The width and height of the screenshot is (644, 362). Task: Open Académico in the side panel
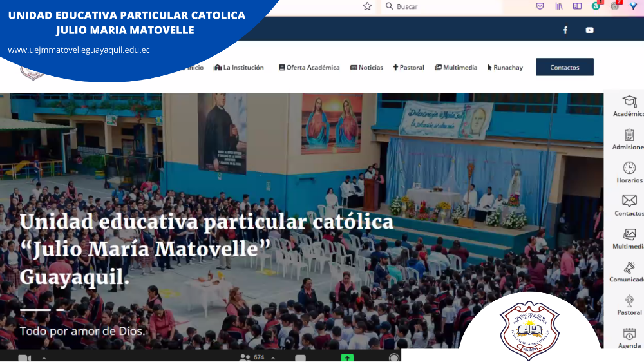tap(629, 106)
